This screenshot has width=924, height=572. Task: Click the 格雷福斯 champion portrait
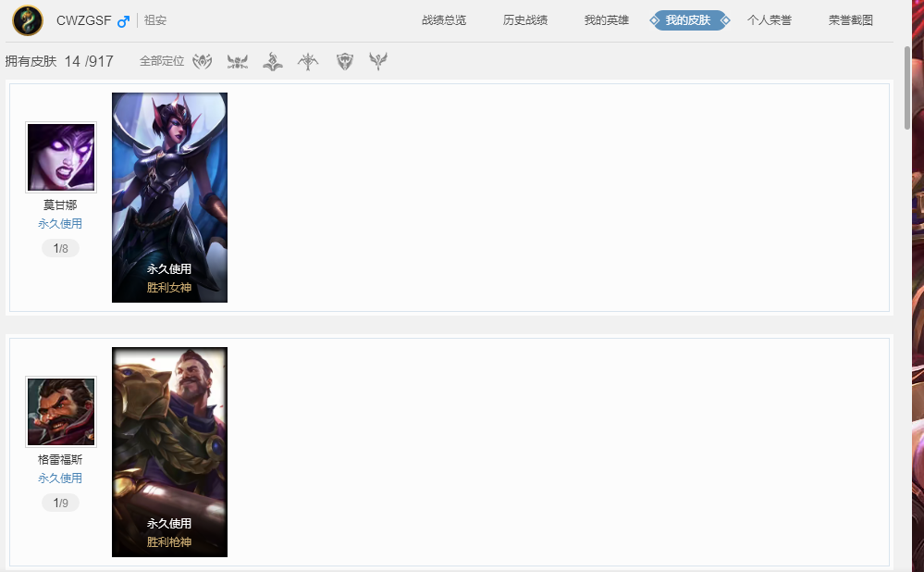click(61, 412)
